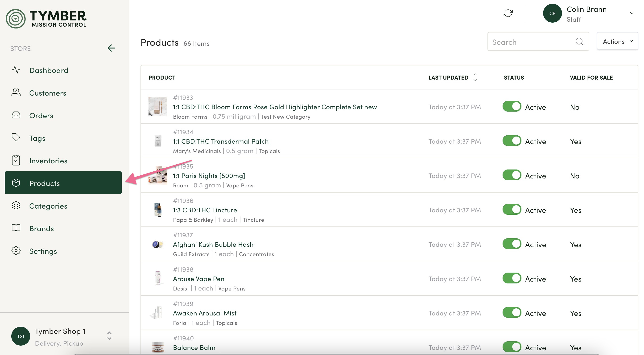Viewport: 644px width, 355px height.
Task: Open the Orders section
Action: click(x=63, y=116)
